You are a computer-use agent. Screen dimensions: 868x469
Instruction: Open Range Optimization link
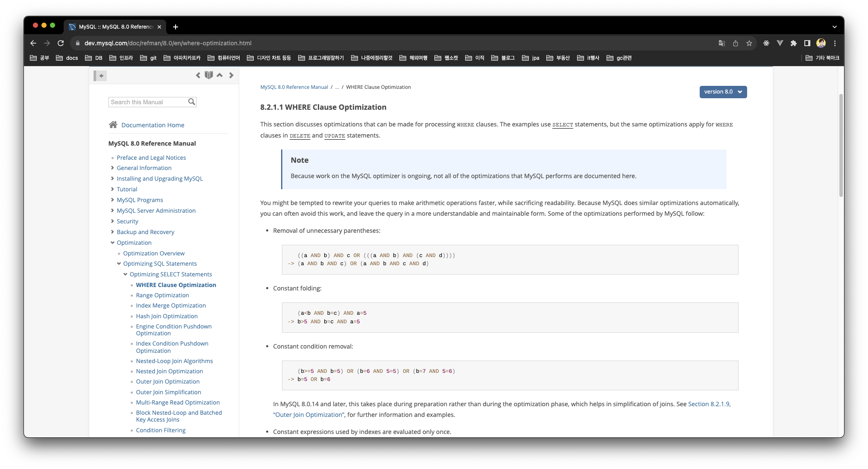coord(162,295)
